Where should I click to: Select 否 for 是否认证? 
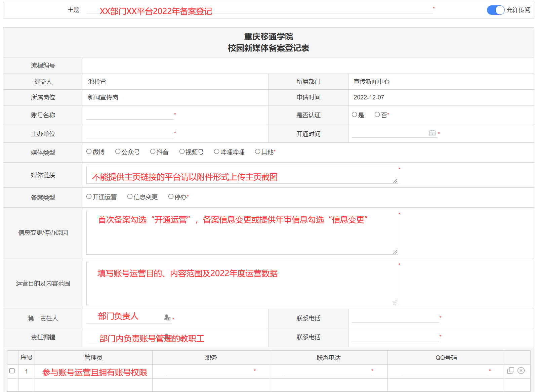tap(377, 115)
